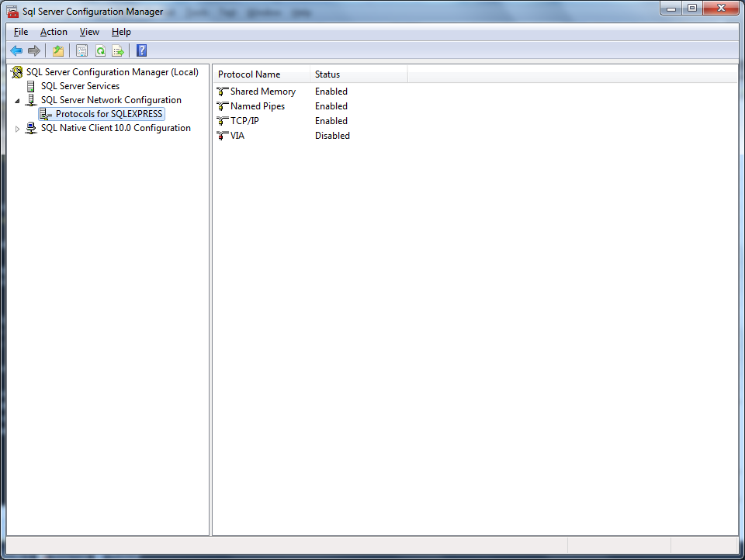Screen dimensions: 745x560
Task: Click the SQL Server Configuration Manager root icon
Action: click(x=17, y=72)
